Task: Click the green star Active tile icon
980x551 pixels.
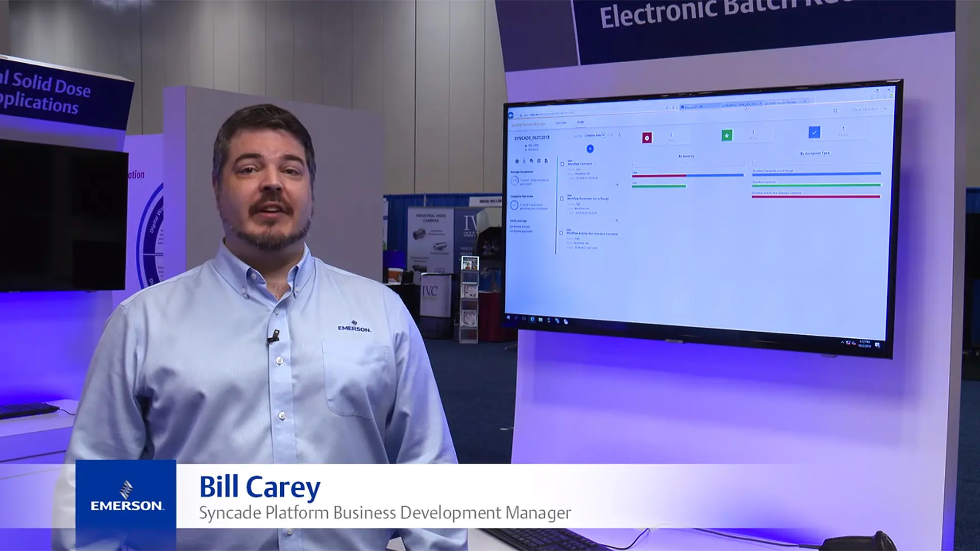Action: (x=726, y=135)
